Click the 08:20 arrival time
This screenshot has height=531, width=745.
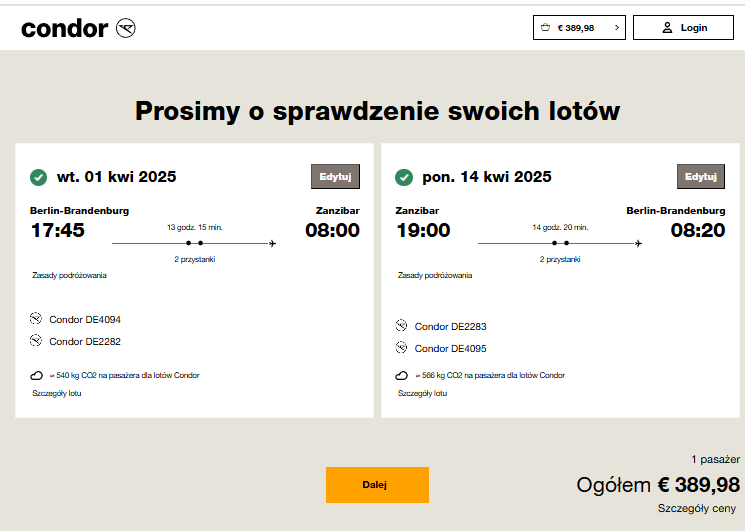click(x=697, y=230)
